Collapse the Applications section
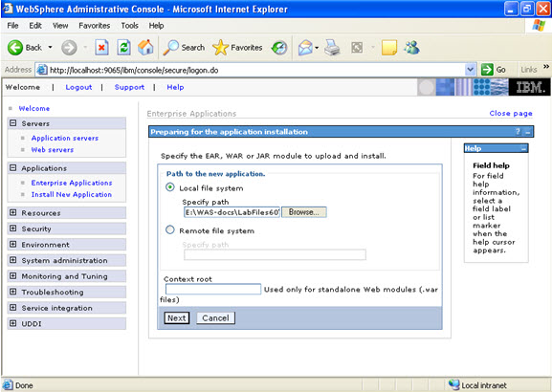 point(13,167)
